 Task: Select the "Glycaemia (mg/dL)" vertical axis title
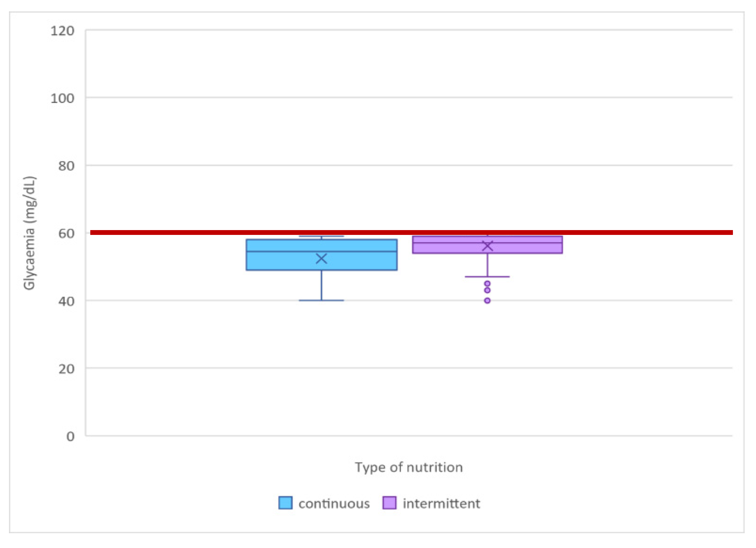(29, 233)
